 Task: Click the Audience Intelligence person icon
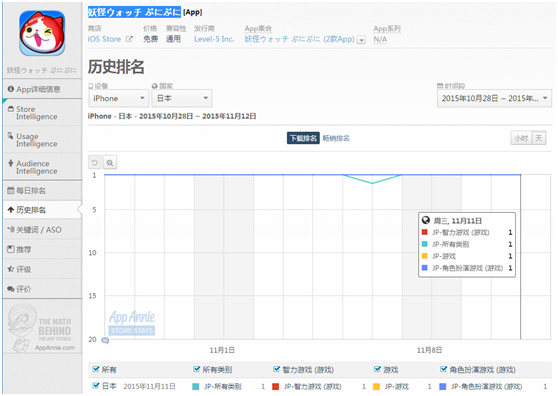tap(11, 163)
